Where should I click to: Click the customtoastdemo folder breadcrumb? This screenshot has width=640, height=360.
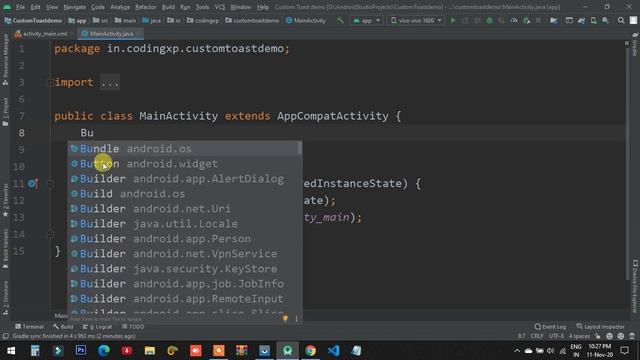(x=252, y=20)
